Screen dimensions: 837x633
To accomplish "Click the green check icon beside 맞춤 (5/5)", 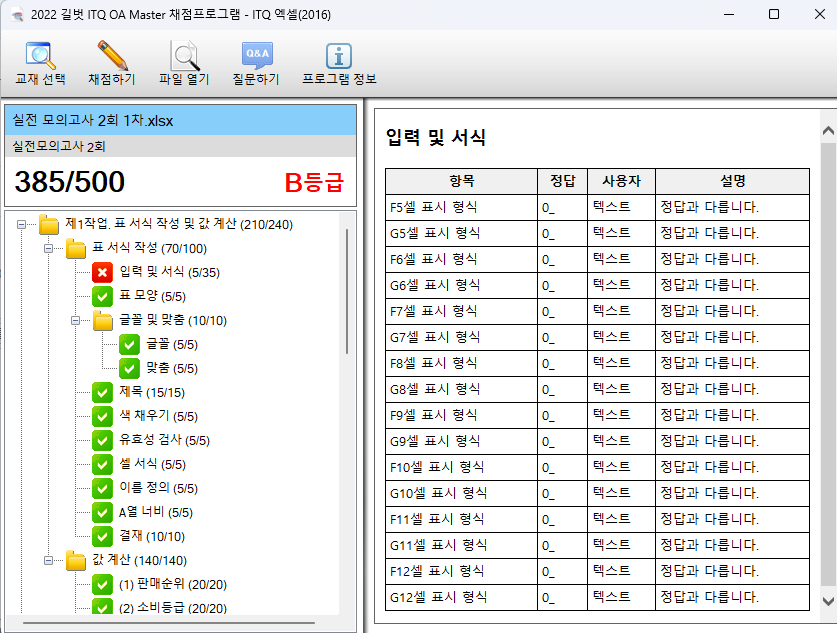I will (129, 369).
